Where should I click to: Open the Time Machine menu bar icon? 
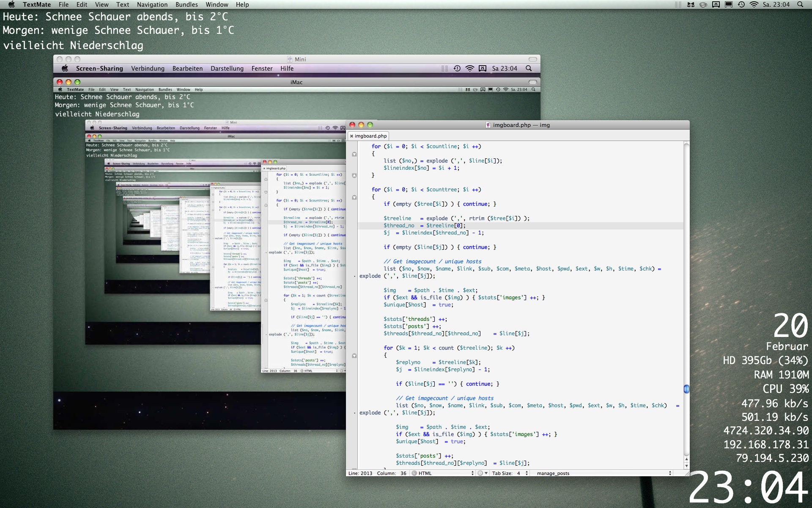tap(741, 4)
